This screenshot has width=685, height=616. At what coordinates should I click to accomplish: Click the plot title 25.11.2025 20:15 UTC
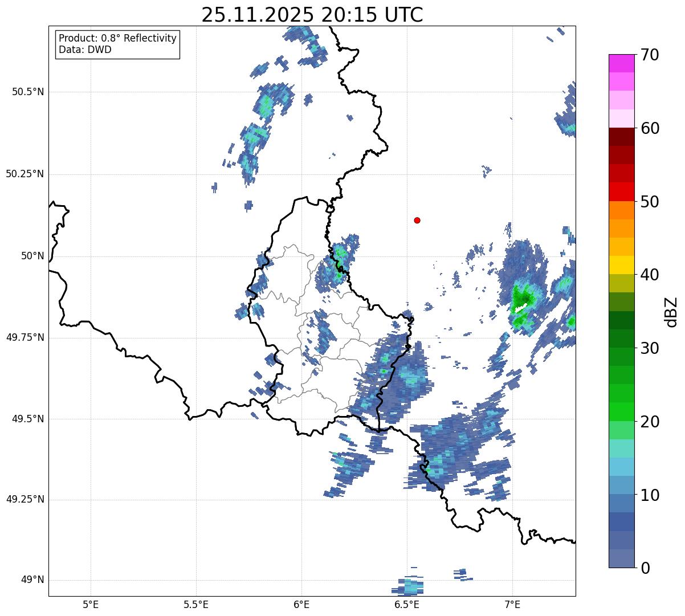[312, 15]
